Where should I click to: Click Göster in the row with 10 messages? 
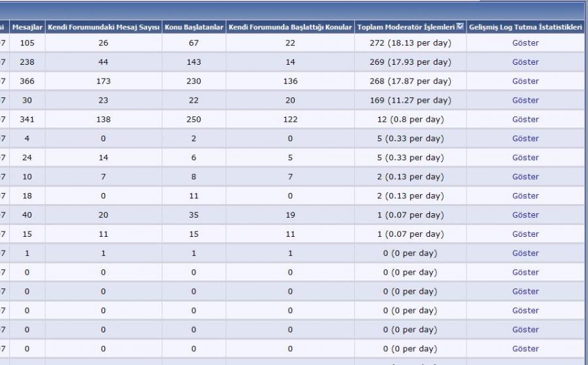525,177
